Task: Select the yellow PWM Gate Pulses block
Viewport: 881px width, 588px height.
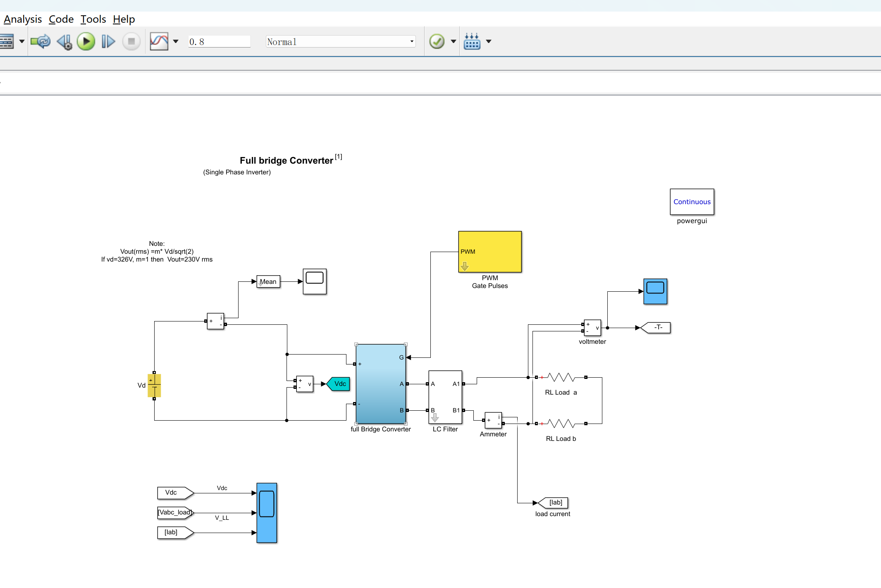Action: click(x=489, y=251)
